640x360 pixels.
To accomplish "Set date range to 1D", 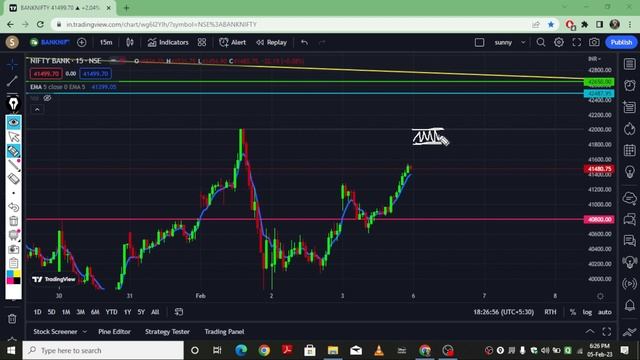I will tap(38, 312).
